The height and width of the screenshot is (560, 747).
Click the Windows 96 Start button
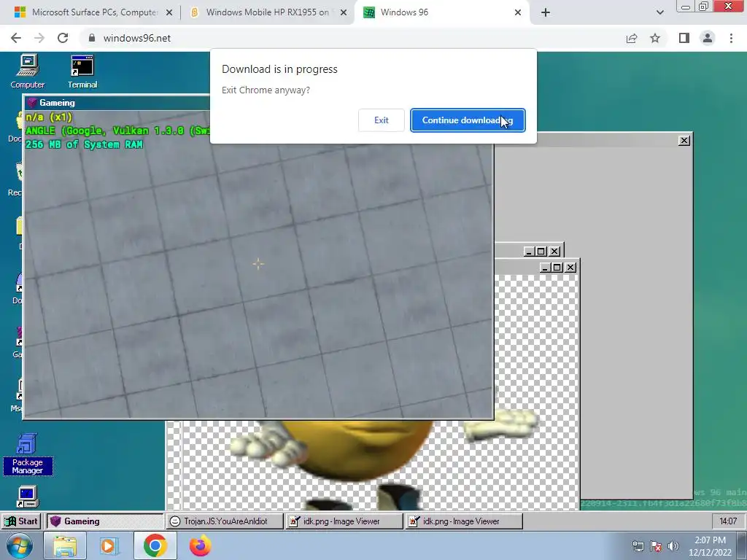pyautogui.click(x=21, y=521)
